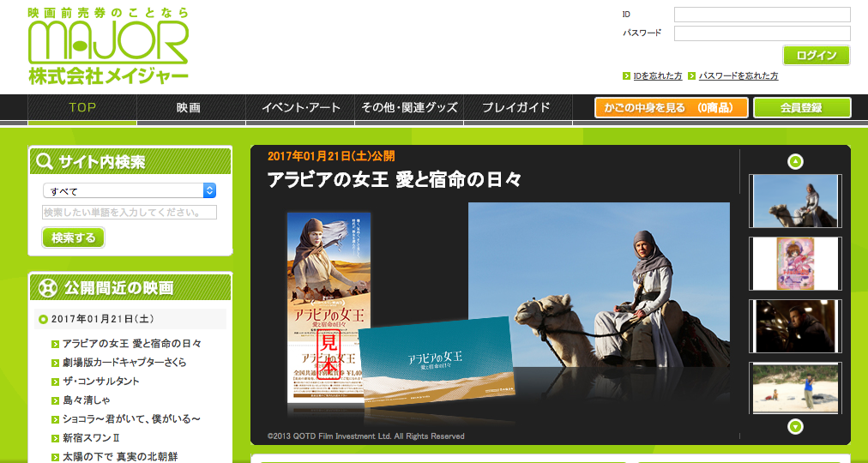Open the すべて category dropdown
The height and width of the screenshot is (463, 868).
pos(130,191)
